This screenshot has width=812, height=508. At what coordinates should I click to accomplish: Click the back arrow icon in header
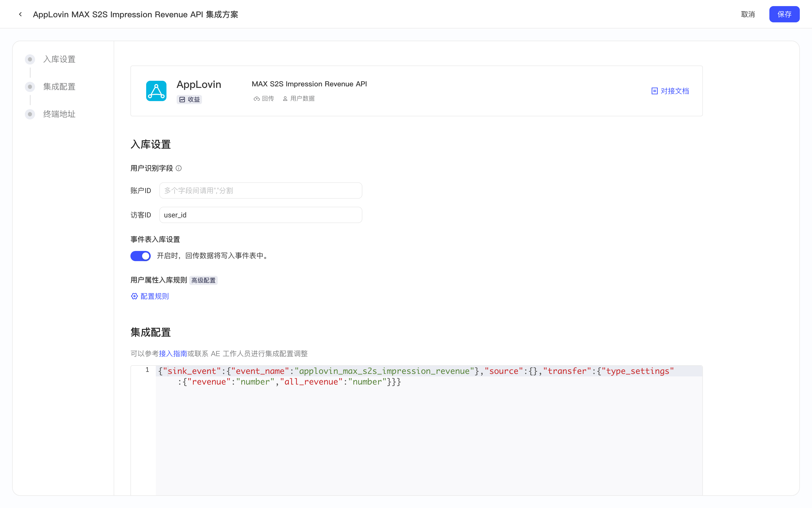point(21,14)
